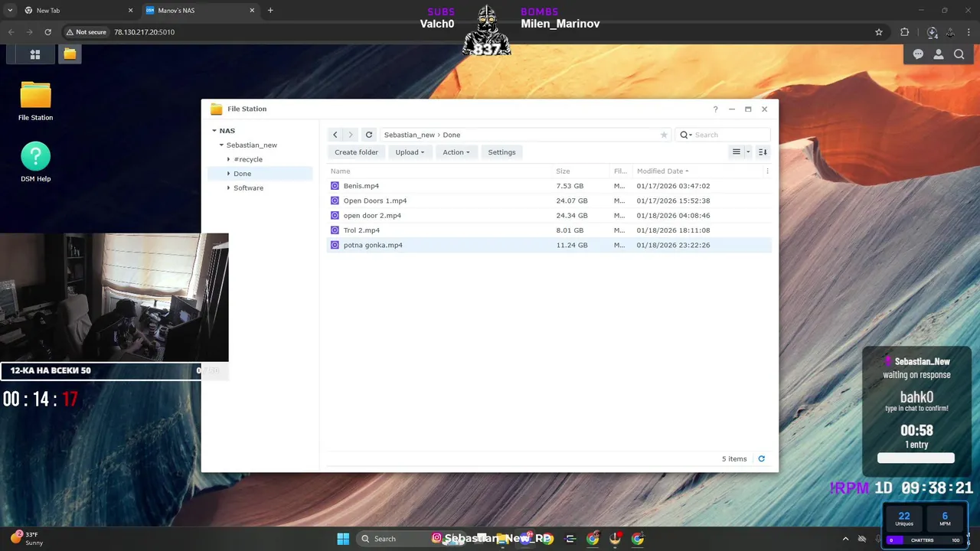Image resolution: width=980 pixels, height=551 pixels.
Task: Click the refresh icon beside 5 items
Action: 761,459
